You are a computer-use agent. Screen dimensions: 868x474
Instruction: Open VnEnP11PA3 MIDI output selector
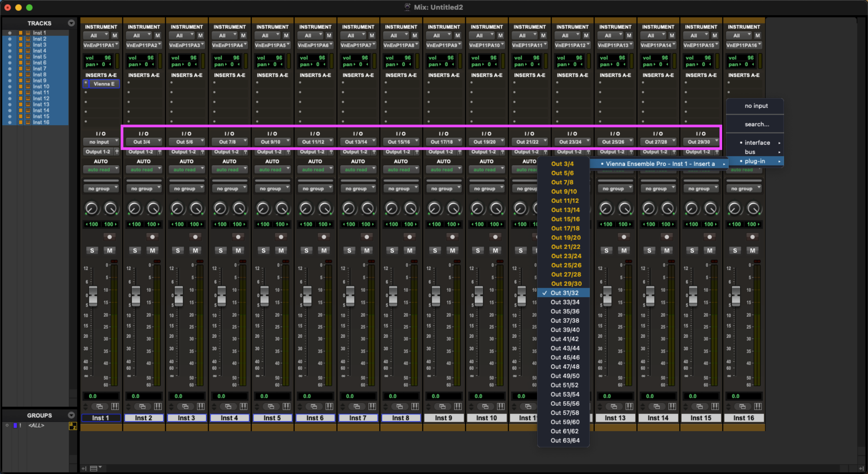[x=187, y=45]
